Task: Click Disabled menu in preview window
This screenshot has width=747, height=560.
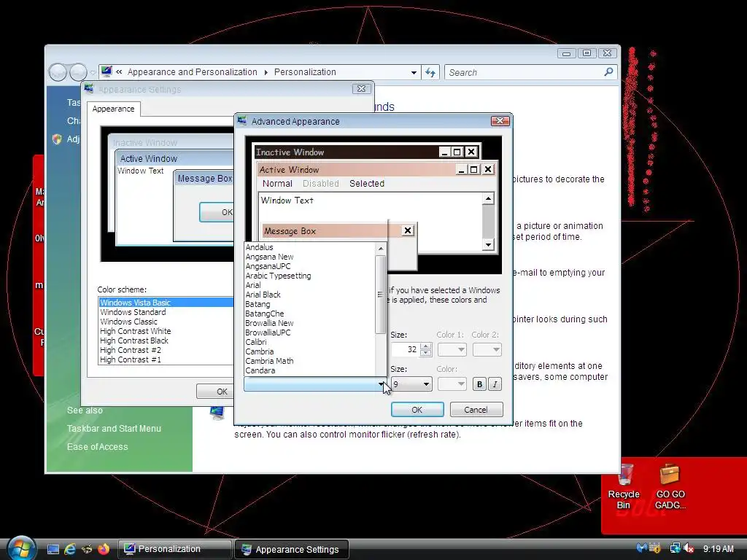Action: tap(321, 183)
